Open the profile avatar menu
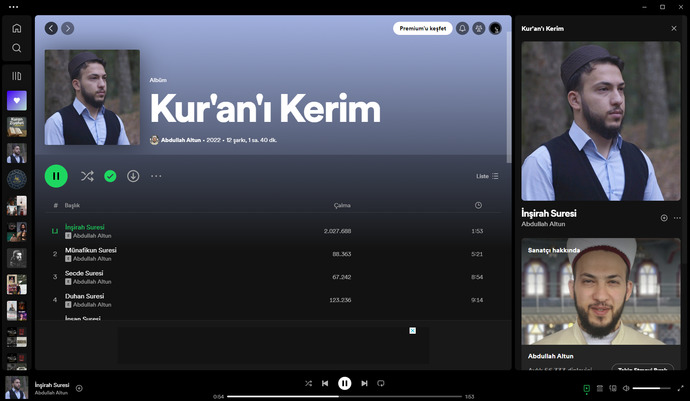Viewport: 690px width, 401px height. pyautogui.click(x=495, y=29)
